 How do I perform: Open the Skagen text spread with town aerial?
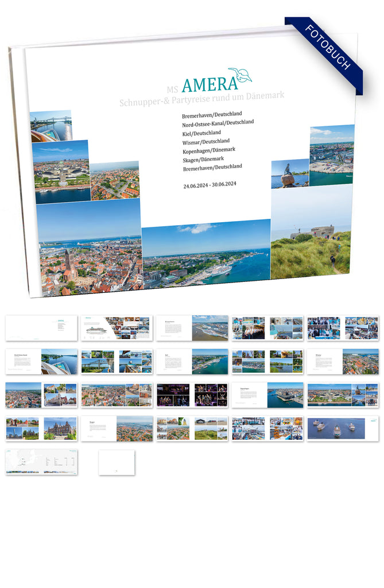coord(117,428)
